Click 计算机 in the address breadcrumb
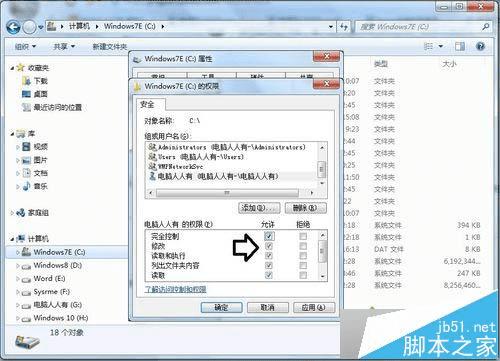Viewport: 500px width, 361px height. pyautogui.click(x=79, y=26)
